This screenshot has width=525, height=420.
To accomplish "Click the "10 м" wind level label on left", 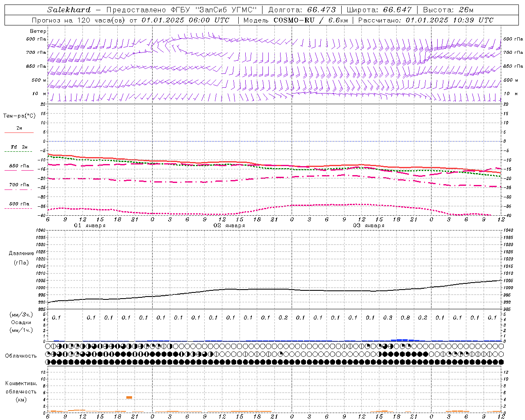I will (39, 94).
